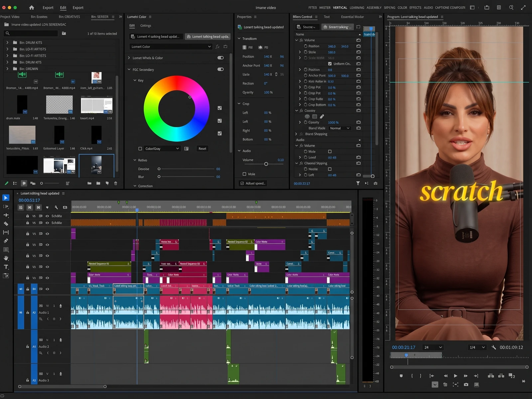Click the search magnifier icon in top bar
Screen dimensions: 532x399
pyautogui.click(x=511, y=7)
